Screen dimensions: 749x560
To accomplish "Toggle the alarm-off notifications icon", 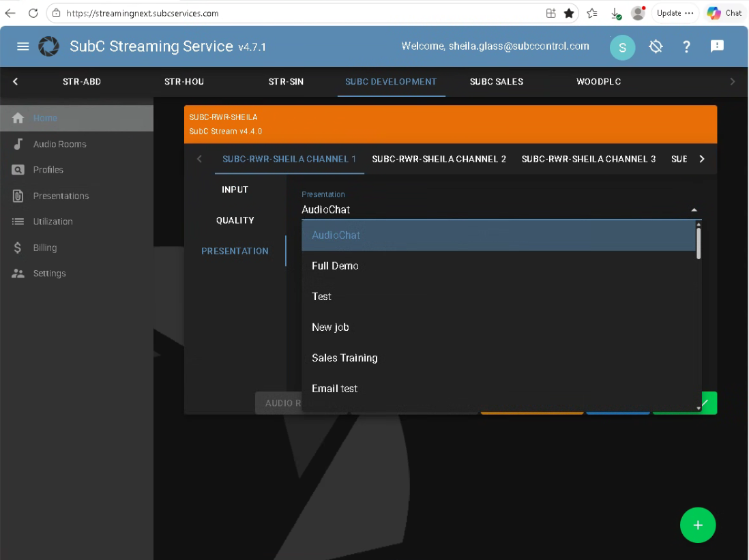I will tap(656, 46).
